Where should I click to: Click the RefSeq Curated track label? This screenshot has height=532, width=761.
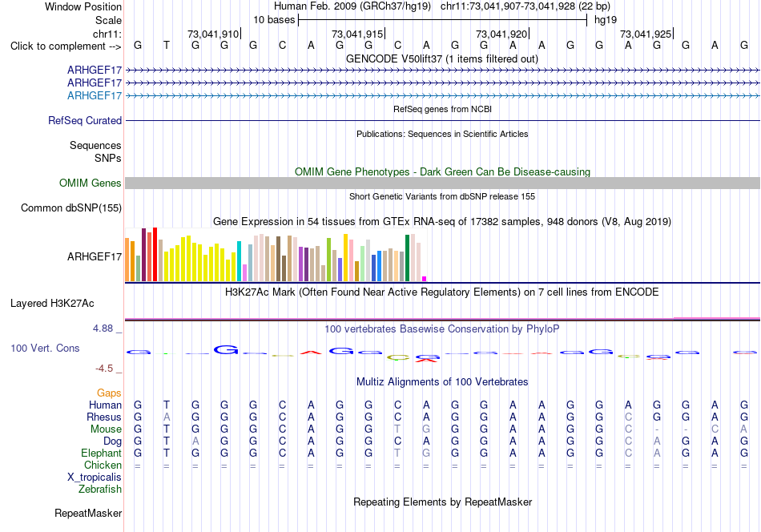[84, 120]
